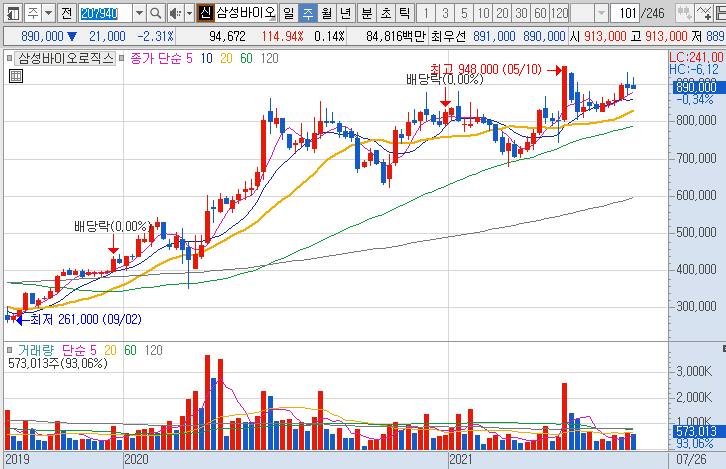The image size is (726, 469).
Task: Click the square marker before 거래량
Action: point(9,350)
